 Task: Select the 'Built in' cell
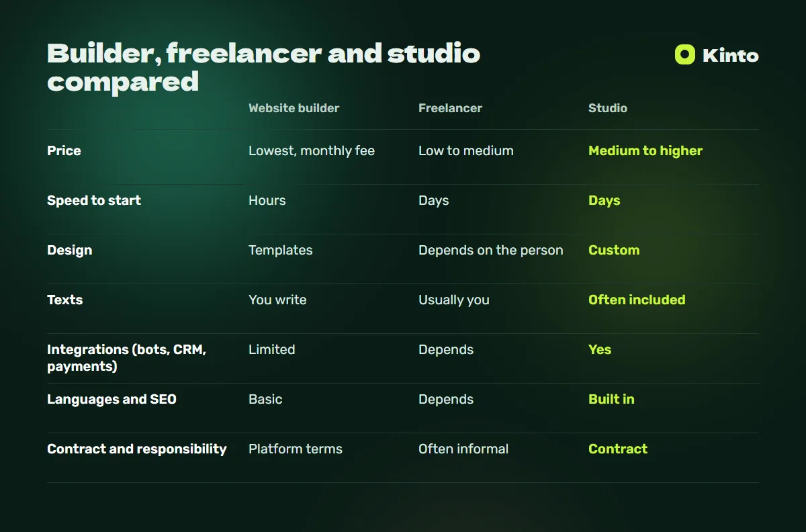tap(611, 399)
